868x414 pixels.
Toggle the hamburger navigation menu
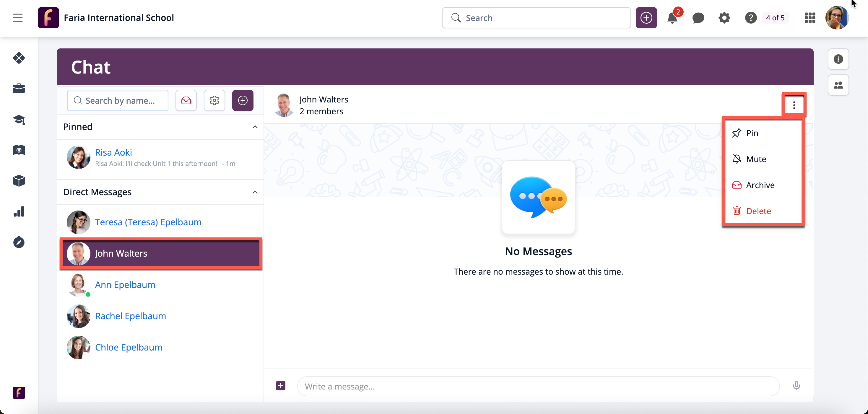[18, 18]
